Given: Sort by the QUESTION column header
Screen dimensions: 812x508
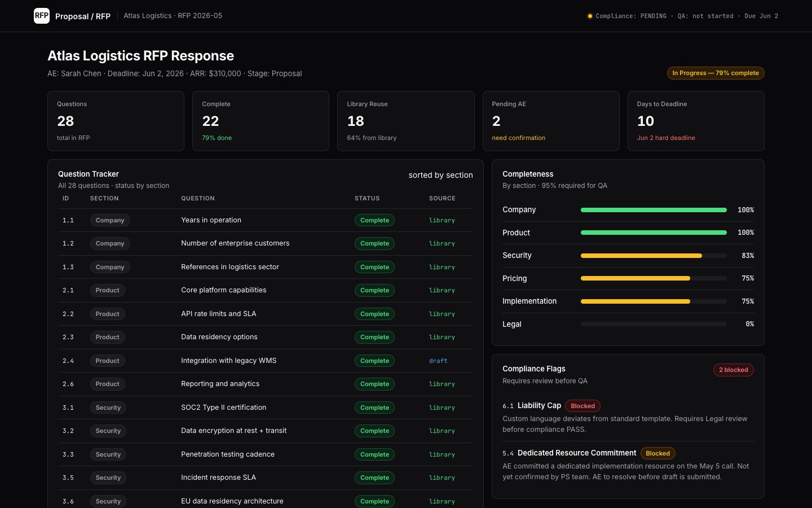Looking at the screenshot, I should (198, 198).
